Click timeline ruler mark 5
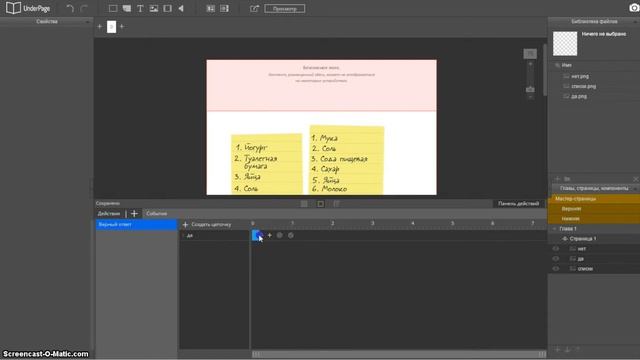Viewport: 640px width, 360px height. [x=453, y=223]
